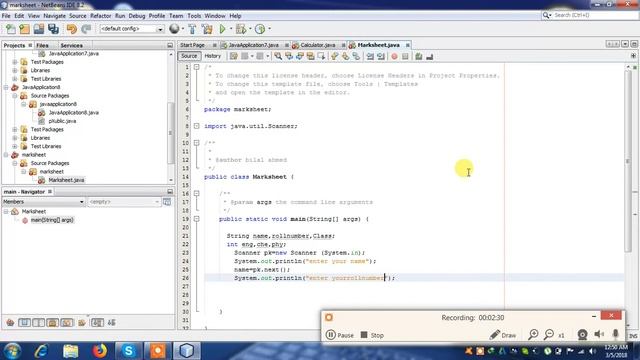This screenshot has height=360, width=640.
Task: Click the Undo arrow icon
Action: tap(72, 29)
